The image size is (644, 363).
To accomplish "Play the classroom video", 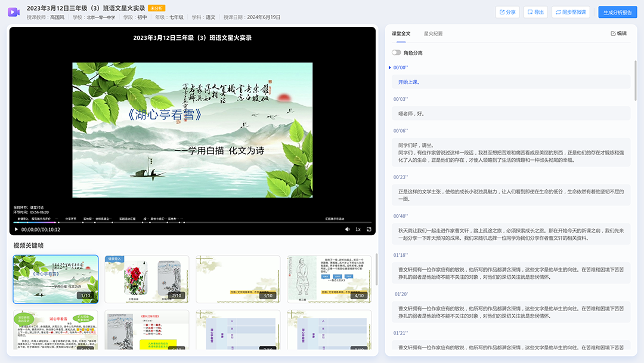I will 16,229.
